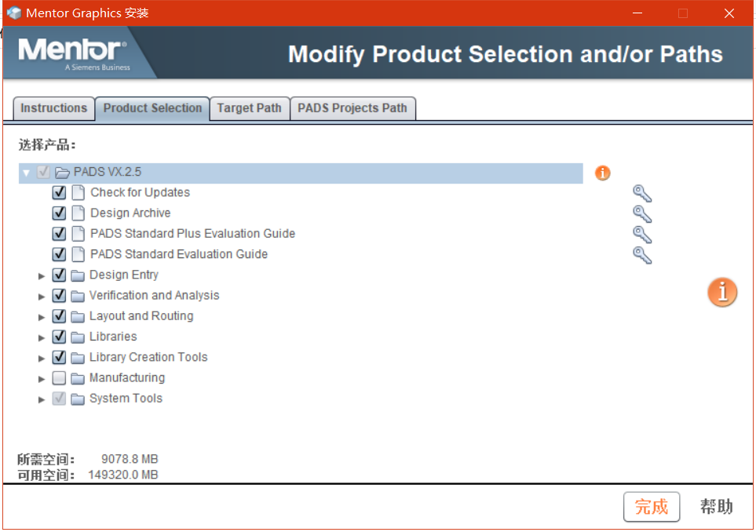The height and width of the screenshot is (532, 756).
Task: Click the required space value 9078.8 MB
Action: click(x=130, y=459)
